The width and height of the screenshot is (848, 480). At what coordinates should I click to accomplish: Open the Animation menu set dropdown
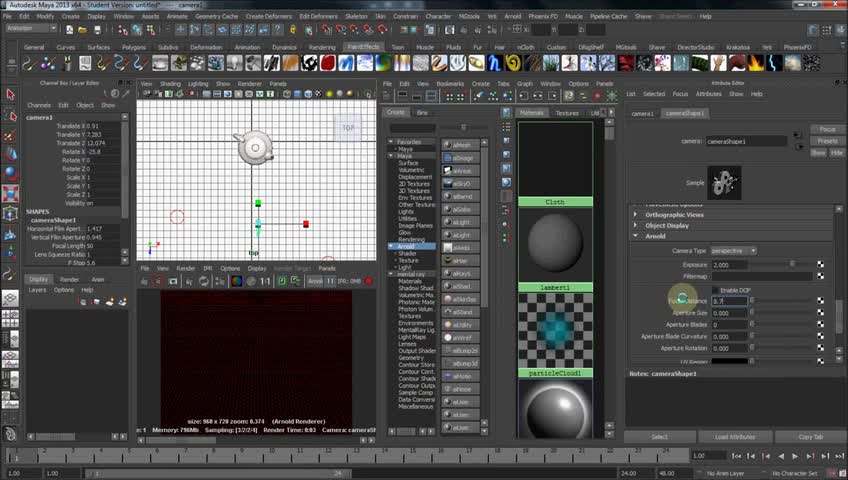pos(30,28)
